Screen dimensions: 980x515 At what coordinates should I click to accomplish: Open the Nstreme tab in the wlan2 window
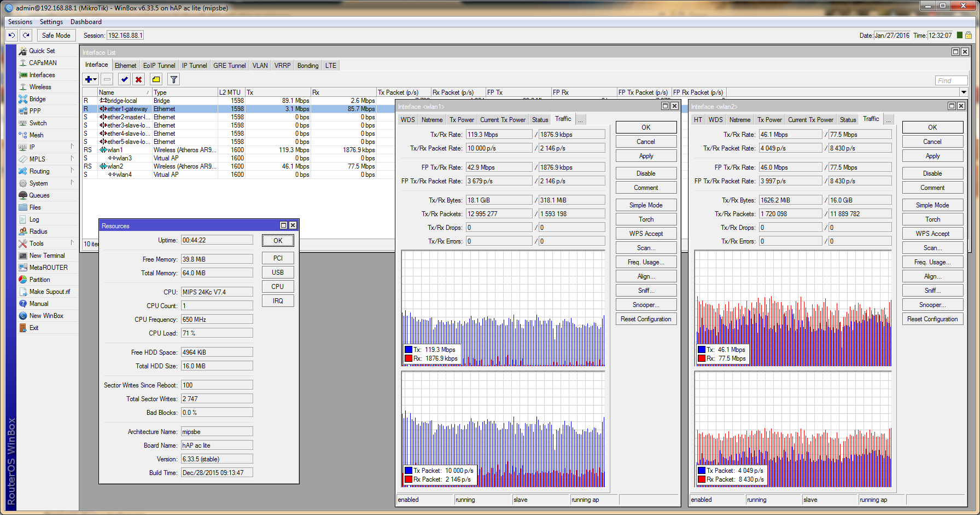[x=739, y=120]
